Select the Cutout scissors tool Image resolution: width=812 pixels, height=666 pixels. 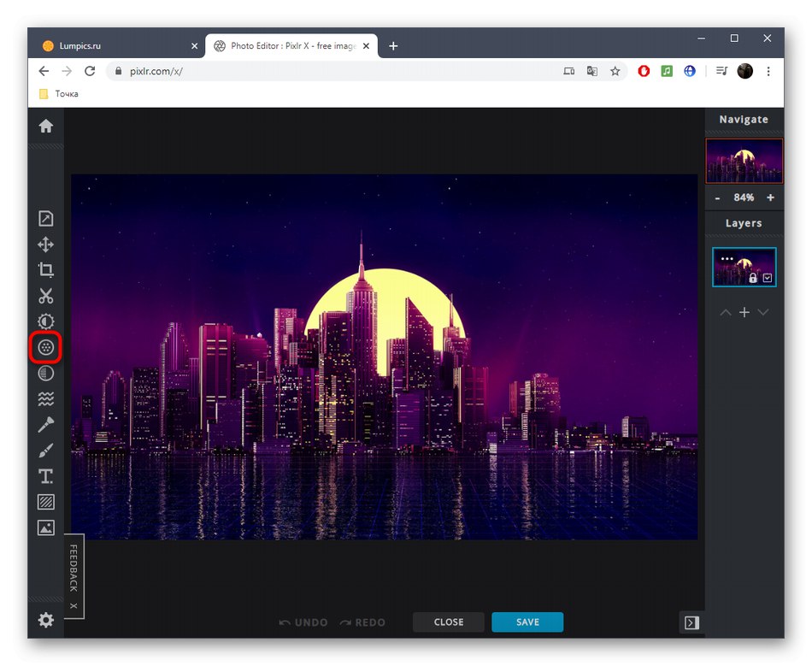pyautogui.click(x=45, y=296)
